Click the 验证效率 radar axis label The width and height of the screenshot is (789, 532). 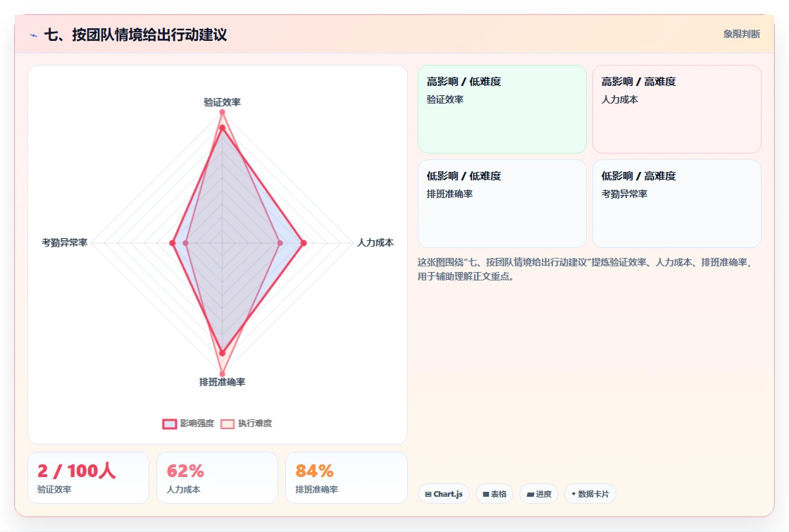click(222, 102)
